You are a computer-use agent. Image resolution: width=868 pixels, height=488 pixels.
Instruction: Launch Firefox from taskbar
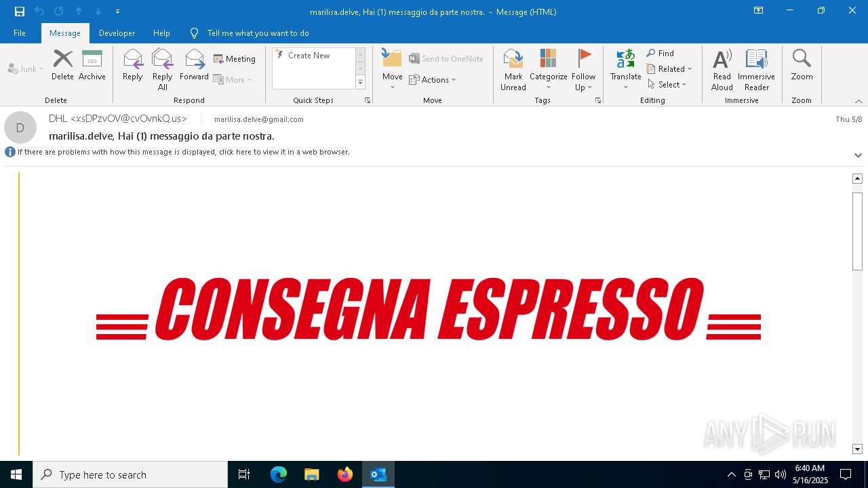pos(345,474)
